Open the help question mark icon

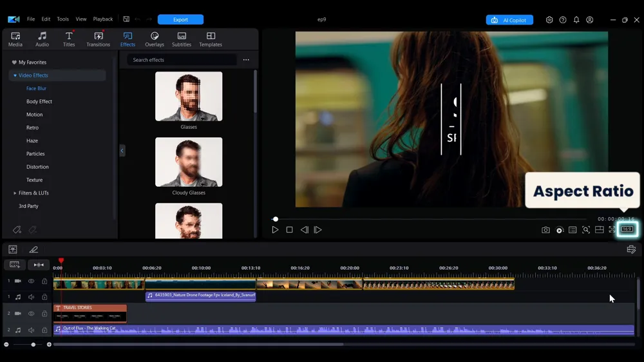tap(563, 20)
